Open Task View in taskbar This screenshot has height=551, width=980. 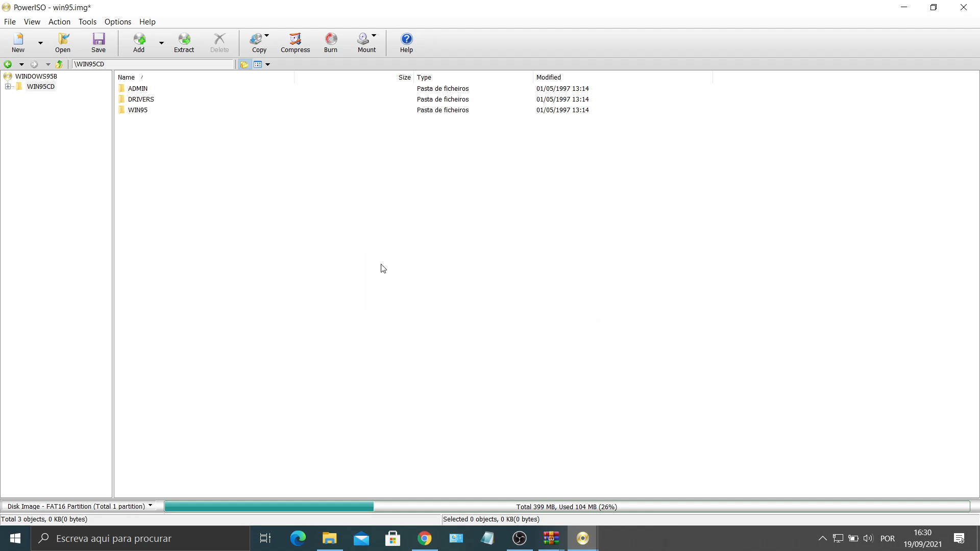(x=265, y=538)
